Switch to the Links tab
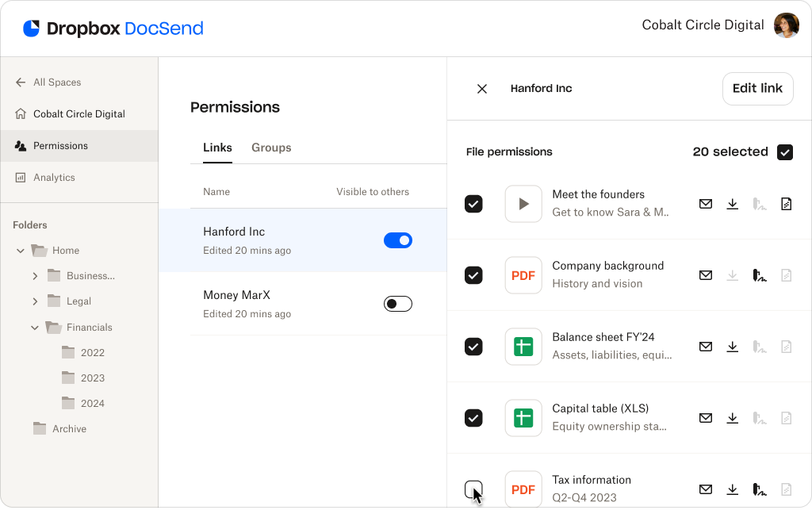The image size is (812, 510). point(217,148)
